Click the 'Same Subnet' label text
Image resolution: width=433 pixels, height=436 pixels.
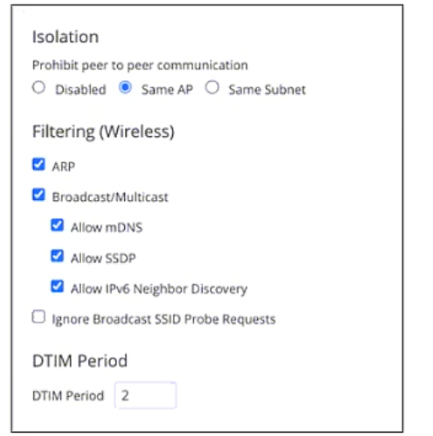point(267,90)
